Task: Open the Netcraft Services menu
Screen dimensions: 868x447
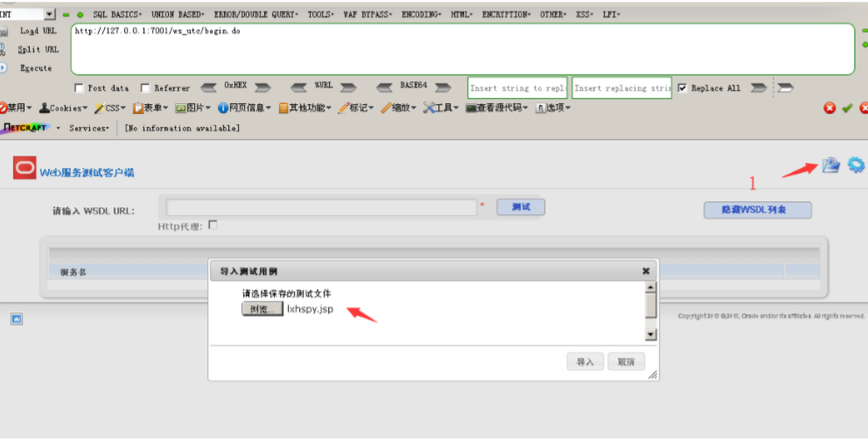Action: (89, 128)
